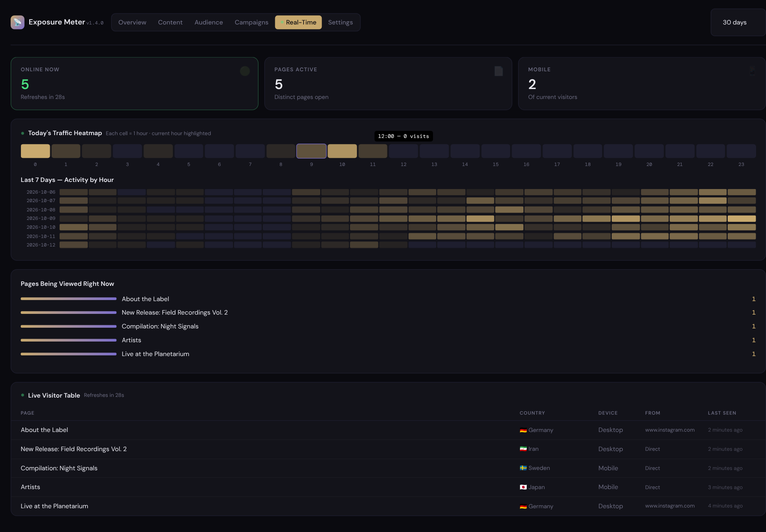766x532 pixels.
Task: Switch to the Content tab
Action: (x=170, y=22)
